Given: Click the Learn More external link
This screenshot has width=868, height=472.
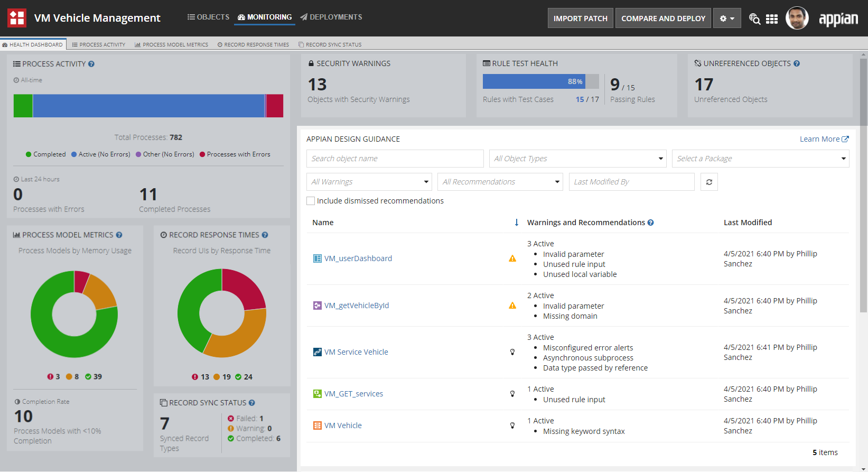Looking at the screenshot, I should tap(824, 139).
